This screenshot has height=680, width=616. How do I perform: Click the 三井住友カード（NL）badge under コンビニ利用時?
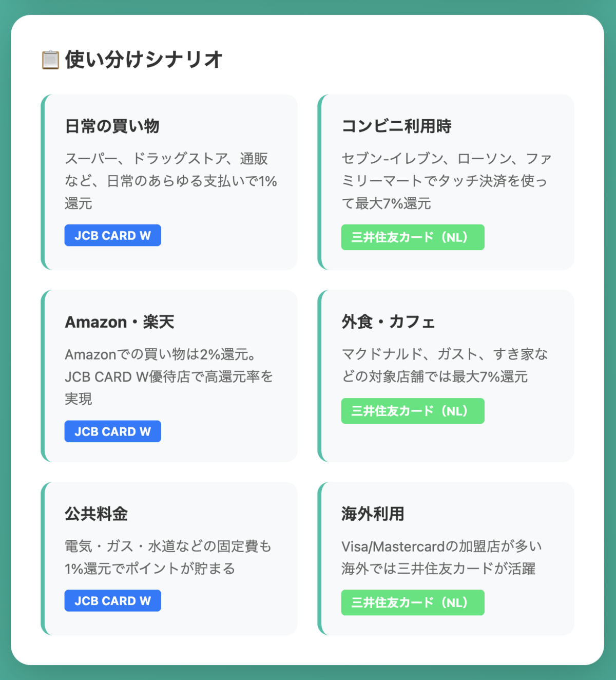pyautogui.click(x=413, y=237)
